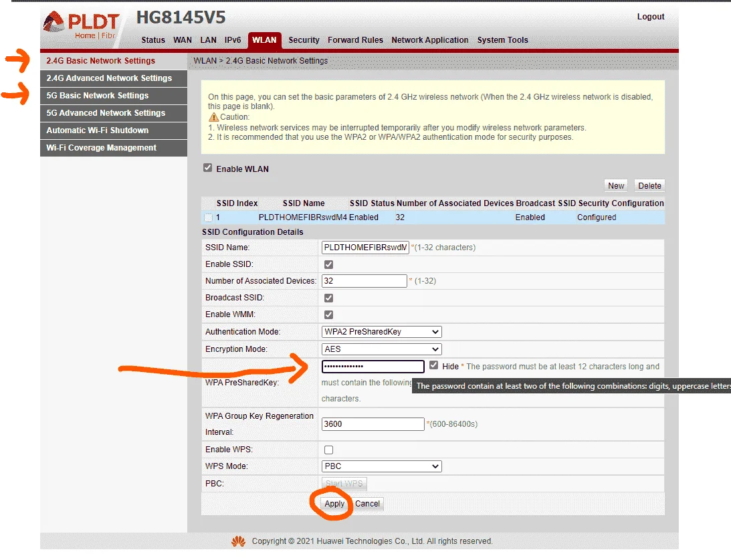
Task: Click the Security Configuration column header
Action: coord(621,203)
